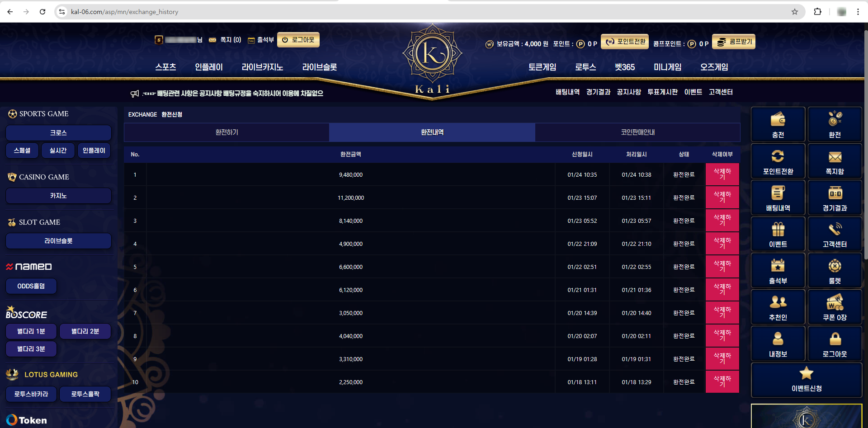The image size is (868, 428).
Task: Open the 스페셜 sports button
Action: tap(22, 151)
